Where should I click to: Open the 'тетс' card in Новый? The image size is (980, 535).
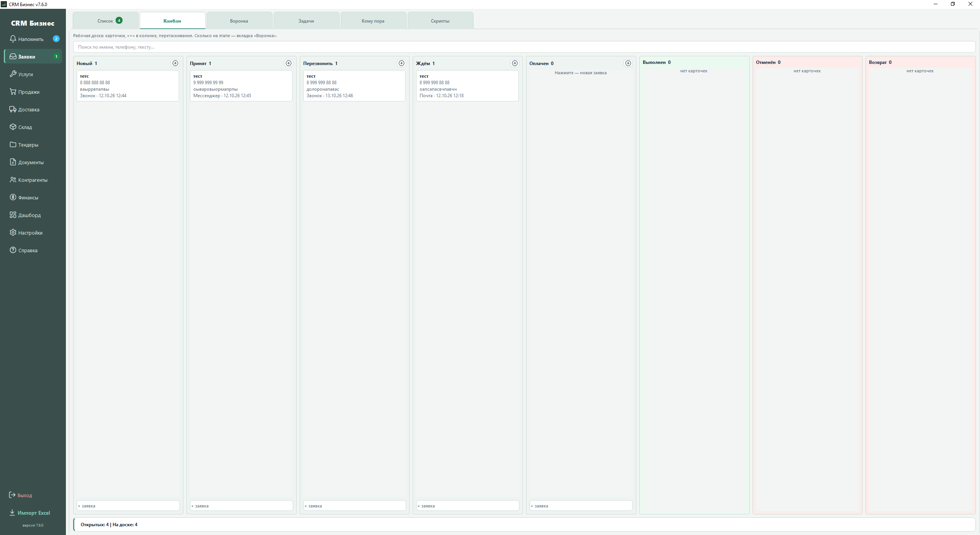tap(128, 86)
